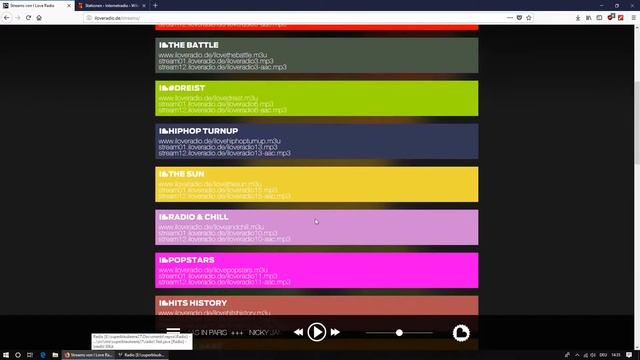The height and width of the screenshot is (360, 640).
Task: Open the lovehiphopturnup.m3u stream link
Action: tap(220, 141)
